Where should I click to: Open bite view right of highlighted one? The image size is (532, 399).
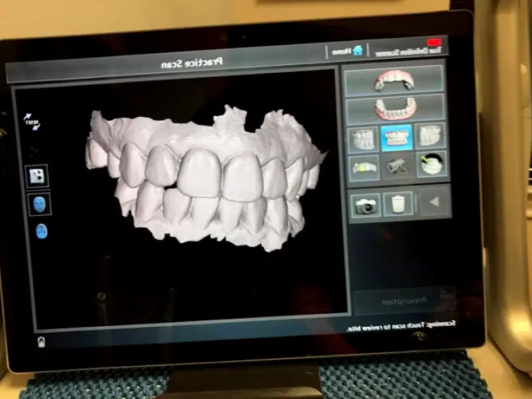tap(430, 136)
